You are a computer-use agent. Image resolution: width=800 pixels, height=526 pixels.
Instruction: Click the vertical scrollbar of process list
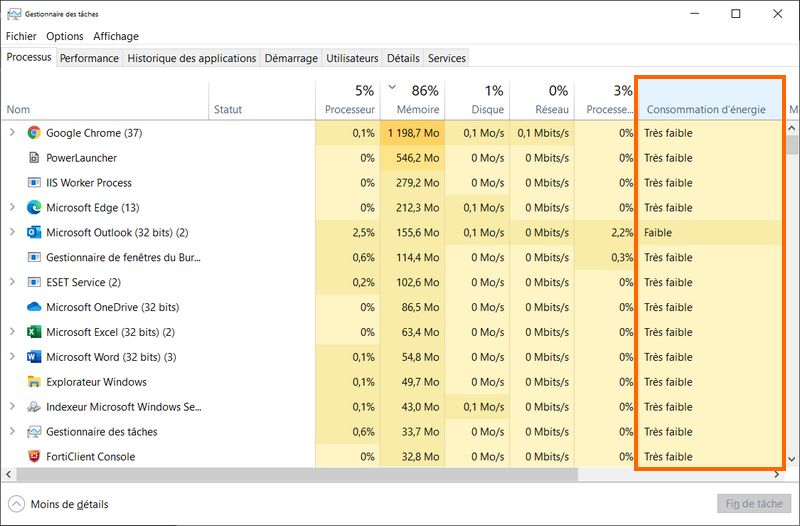tap(793, 300)
